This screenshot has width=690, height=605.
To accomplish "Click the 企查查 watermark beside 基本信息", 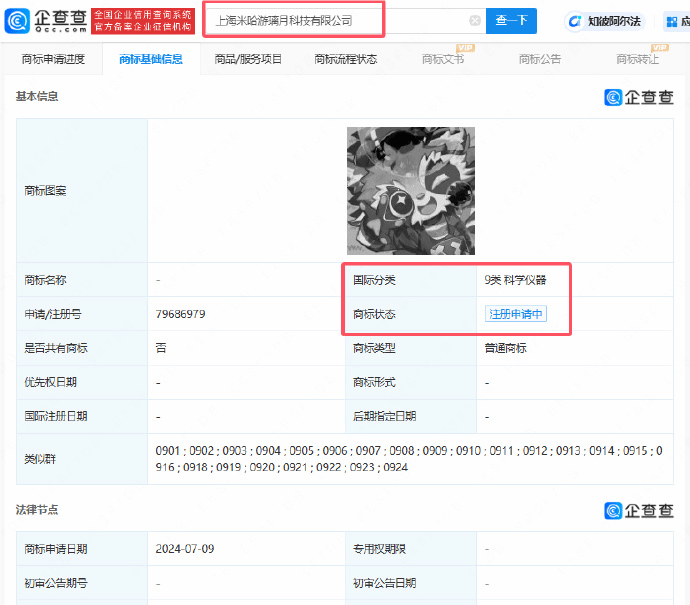I will 639,97.
